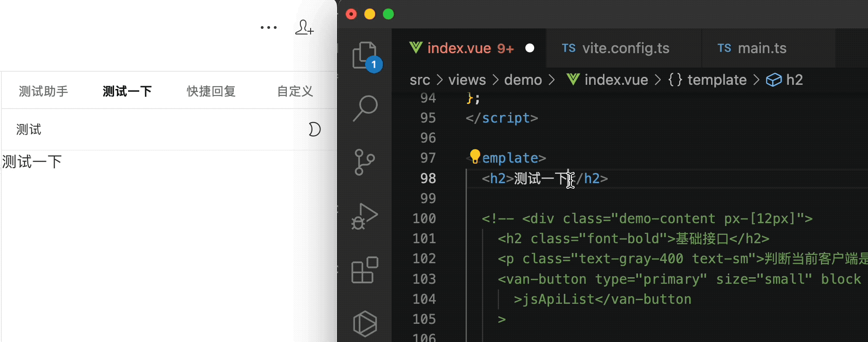This screenshot has height=342, width=868.
Task: Click line number 100 in gutter
Action: pos(424,219)
